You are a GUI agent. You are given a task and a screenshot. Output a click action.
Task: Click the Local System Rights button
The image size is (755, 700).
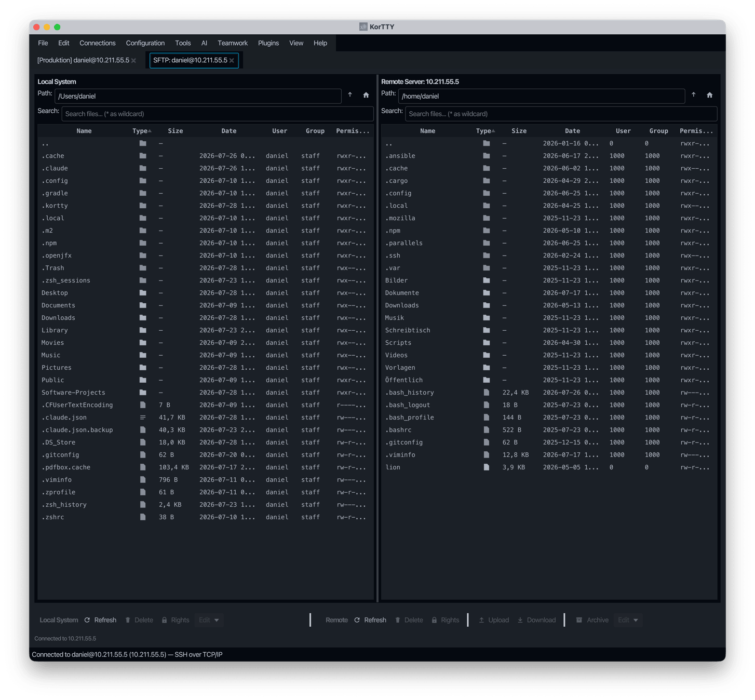click(x=176, y=620)
